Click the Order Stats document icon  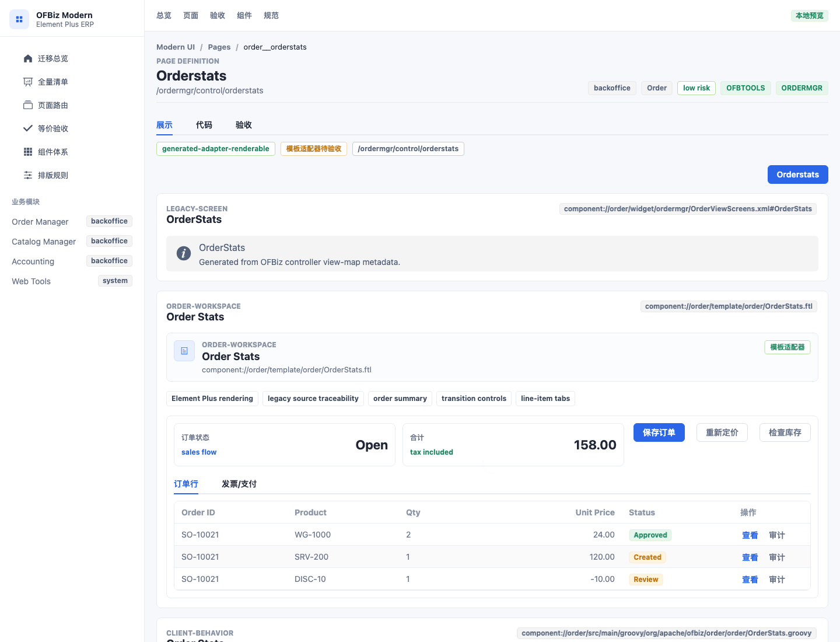click(184, 351)
